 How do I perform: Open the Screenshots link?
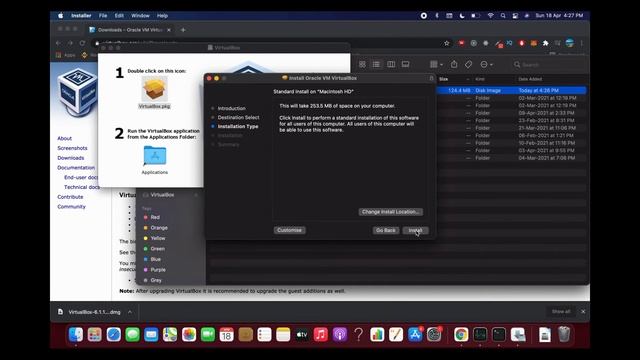click(72, 148)
